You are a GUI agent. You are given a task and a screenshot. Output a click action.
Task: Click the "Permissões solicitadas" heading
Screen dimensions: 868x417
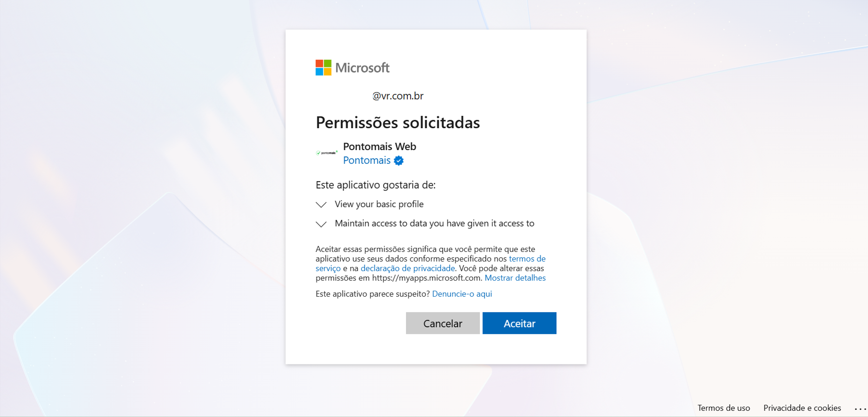(398, 123)
